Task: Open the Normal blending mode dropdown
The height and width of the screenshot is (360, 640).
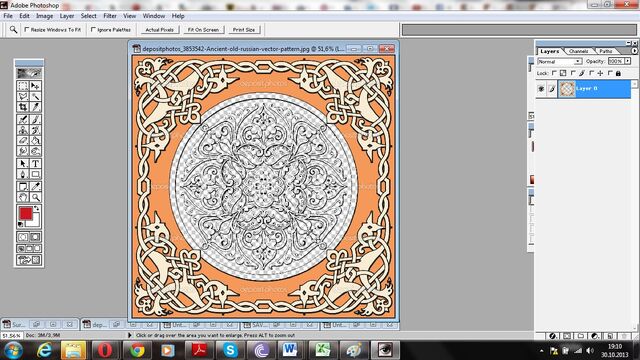Action: (560, 61)
